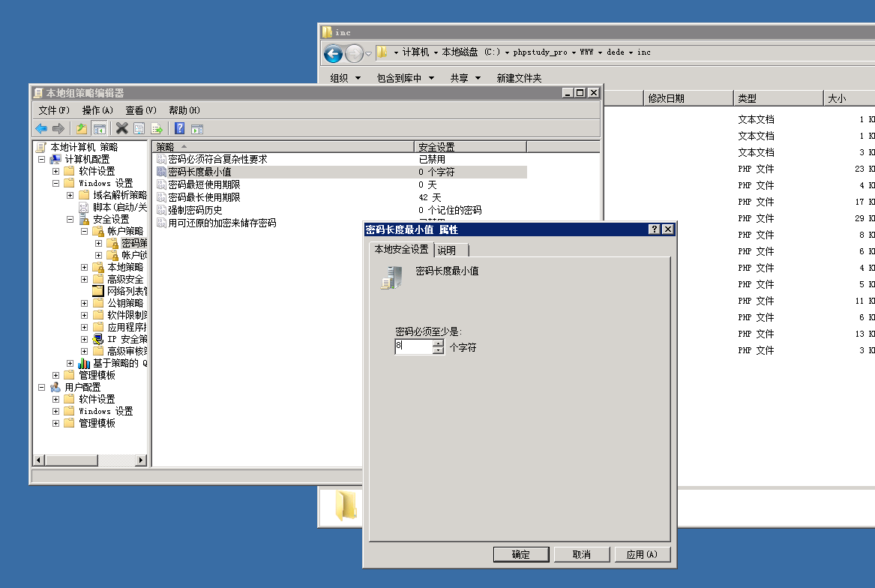Expand the 本地策略 tree node
Viewport: 875px width, 588px height.
pos(84,268)
